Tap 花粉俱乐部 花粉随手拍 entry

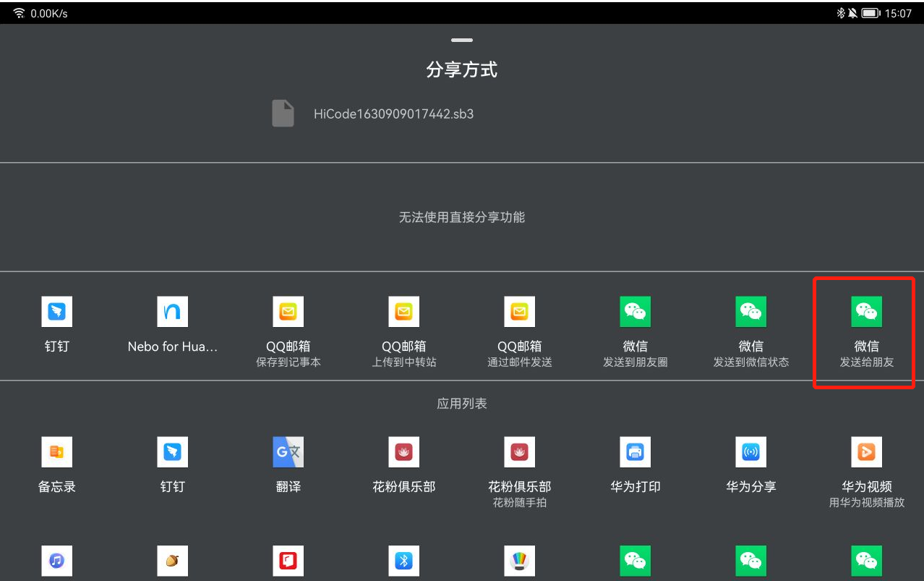pos(520,472)
